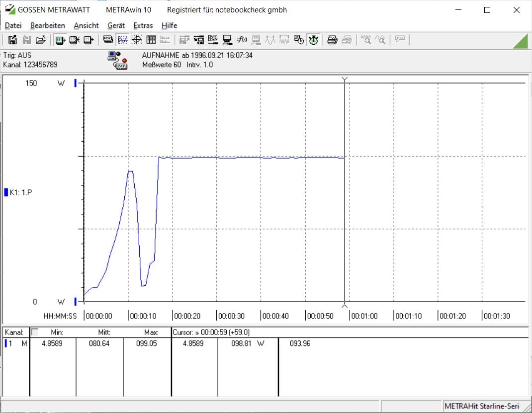Toggle the checkbox beside Kanal header

(34, 332)
